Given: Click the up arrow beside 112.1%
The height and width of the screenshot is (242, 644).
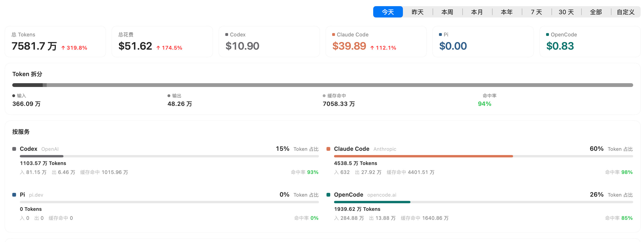Looking at the screenshot, I should coord(372,48).
